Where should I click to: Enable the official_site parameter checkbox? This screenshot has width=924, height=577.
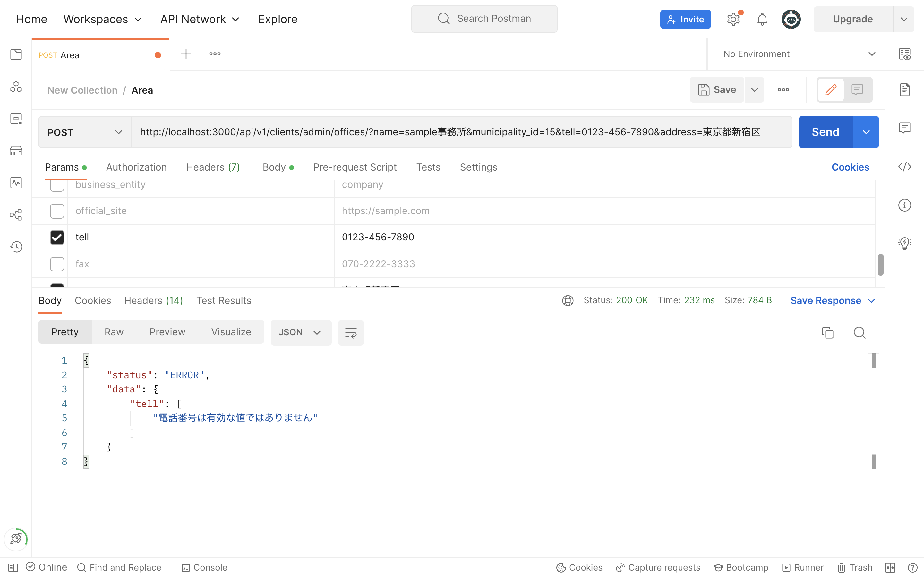(x=57, y=211)
